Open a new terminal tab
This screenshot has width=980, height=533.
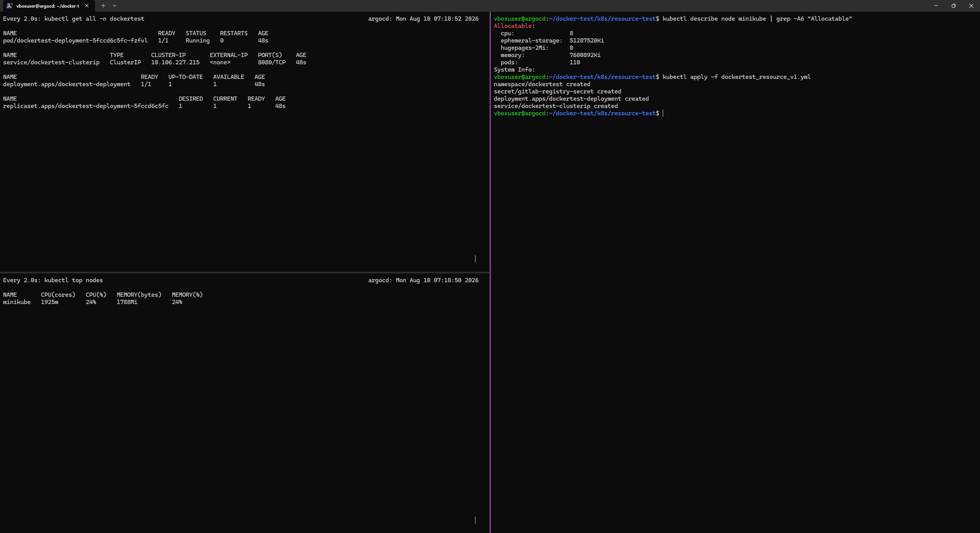(103, 6)
